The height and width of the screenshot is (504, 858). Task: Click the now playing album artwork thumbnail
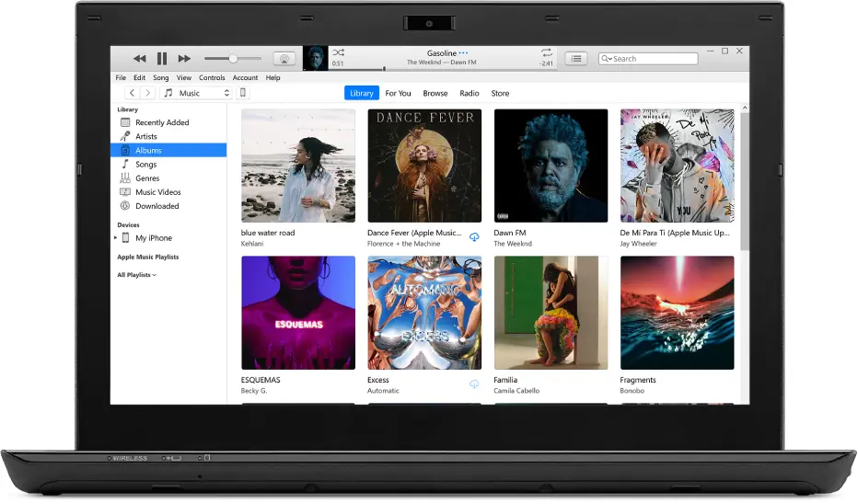pos(316,58)
